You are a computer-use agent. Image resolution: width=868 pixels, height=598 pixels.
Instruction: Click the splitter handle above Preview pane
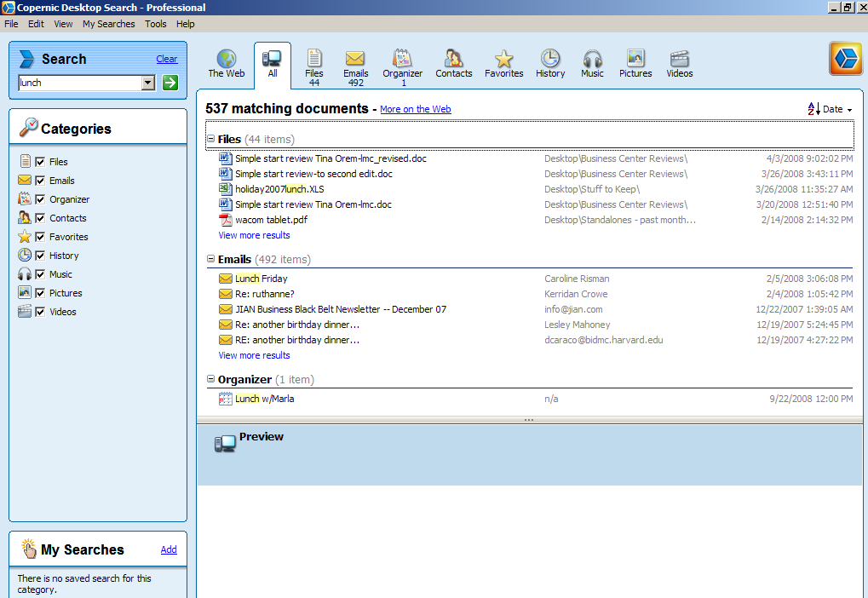tap(529, 420)
